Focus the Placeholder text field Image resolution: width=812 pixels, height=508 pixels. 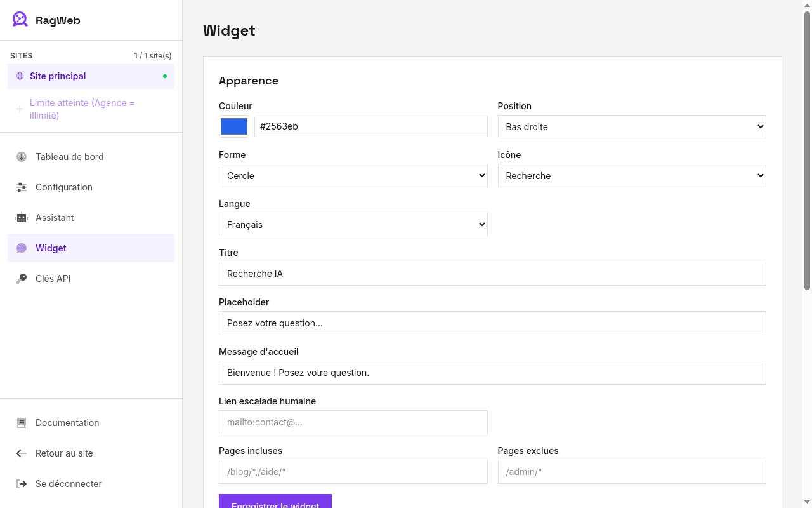(x=492, y=323)
